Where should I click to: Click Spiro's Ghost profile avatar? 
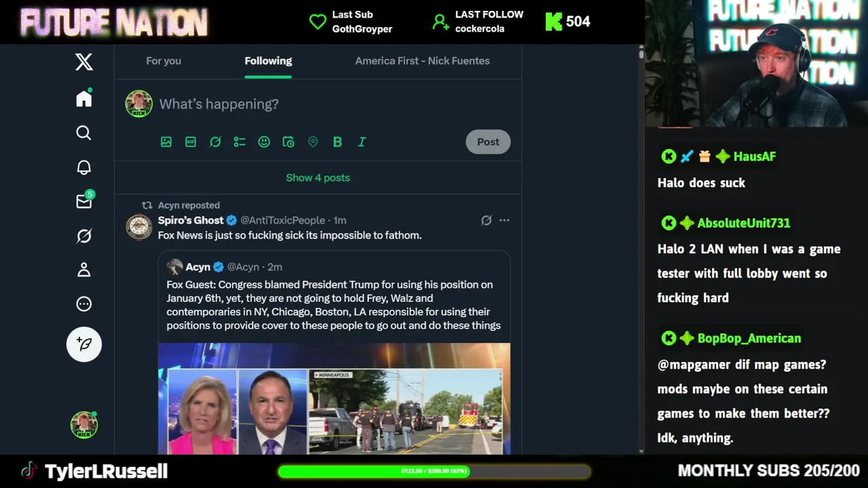(x=139, y=227)
